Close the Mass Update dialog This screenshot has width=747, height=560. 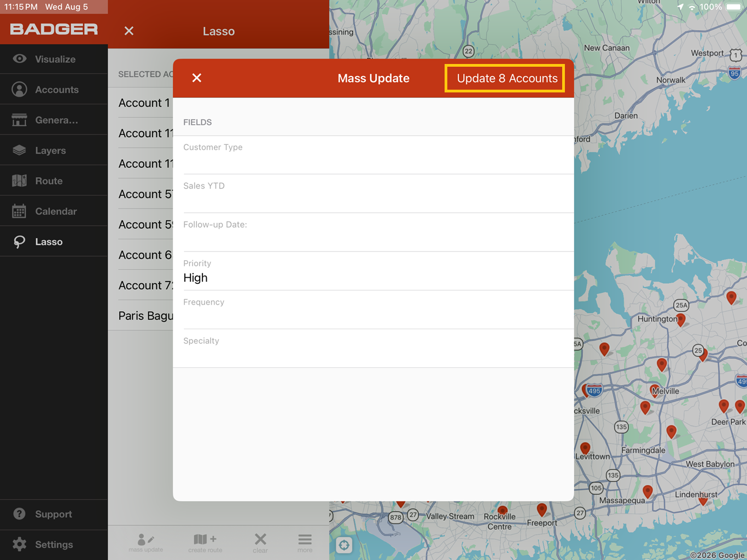coord(197,78)
